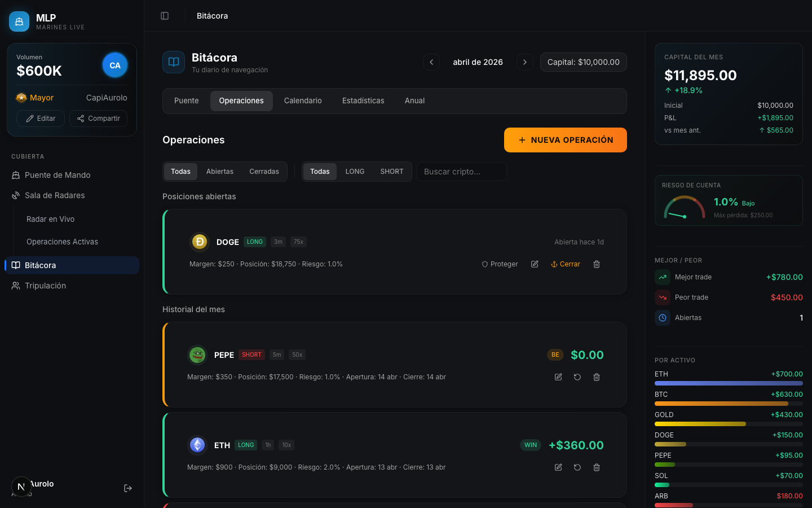Go to previous month chevron
812x508 pixels.
(431, 62)
